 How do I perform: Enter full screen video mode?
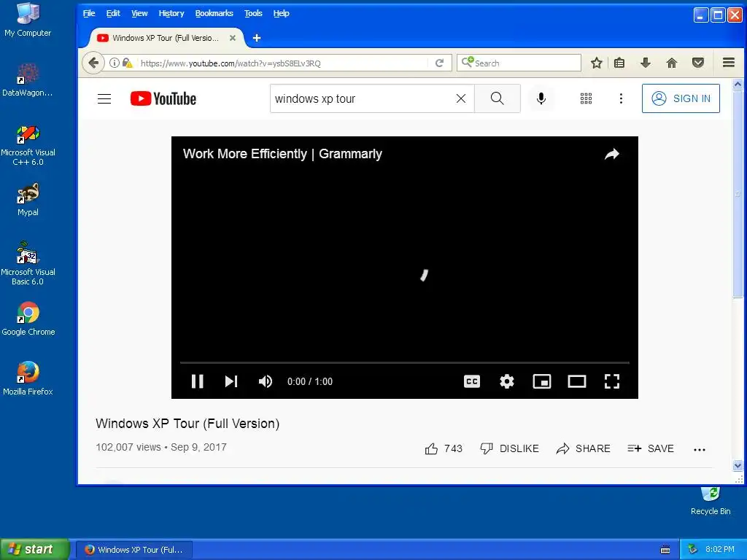tap(612, 381)
